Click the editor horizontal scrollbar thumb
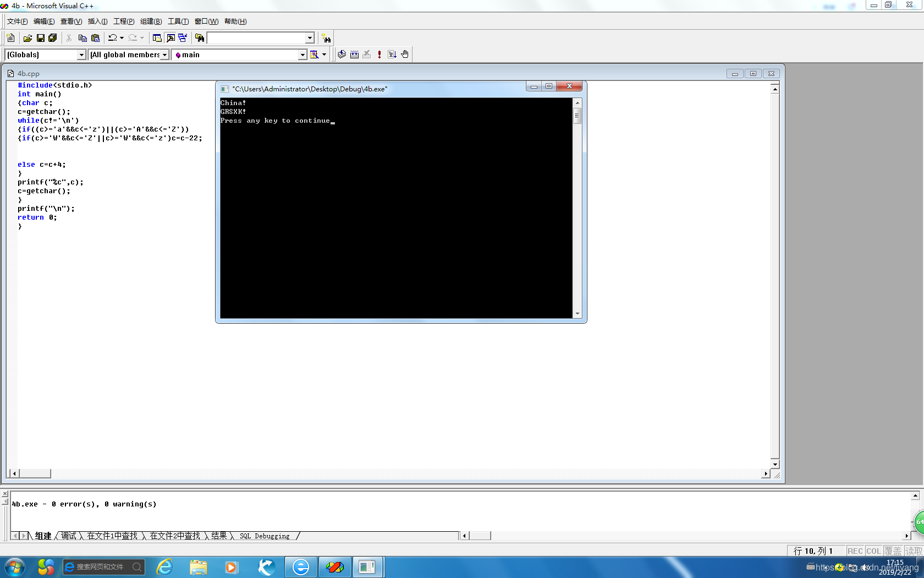The image size is (924, 578). pos(35,473)
